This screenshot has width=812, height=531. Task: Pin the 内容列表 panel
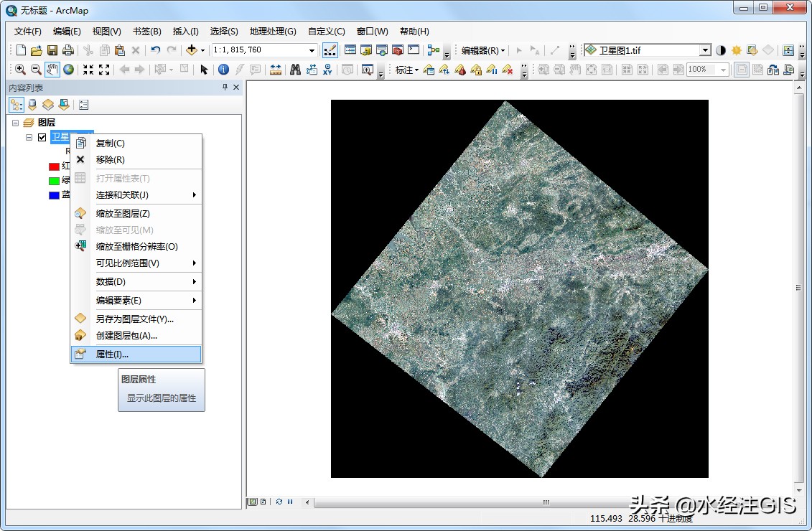pos(225,87)
